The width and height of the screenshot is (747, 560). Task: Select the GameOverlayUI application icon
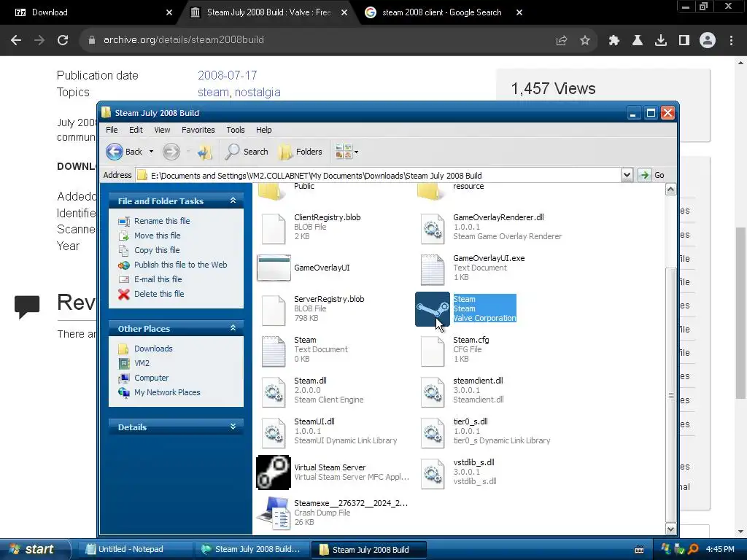click(x=274, y=268)
